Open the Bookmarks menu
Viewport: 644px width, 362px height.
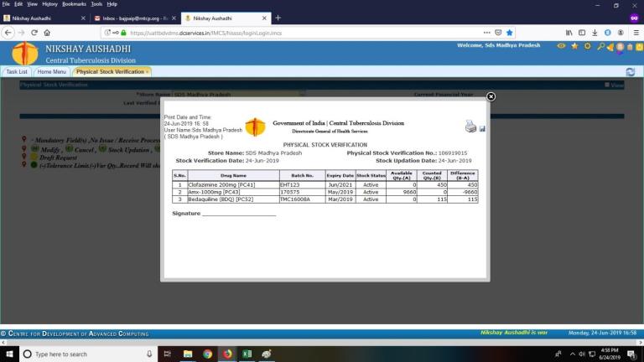[74, 4]
